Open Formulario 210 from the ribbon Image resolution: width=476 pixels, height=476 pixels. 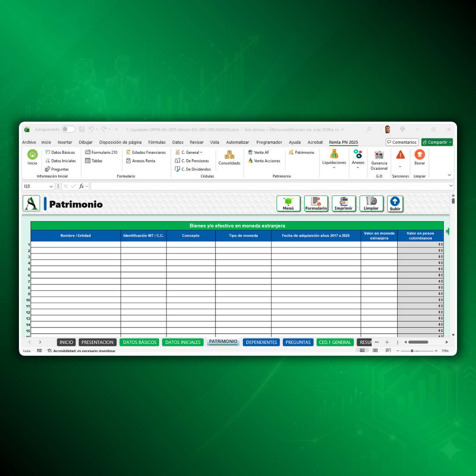coord(101,152)
